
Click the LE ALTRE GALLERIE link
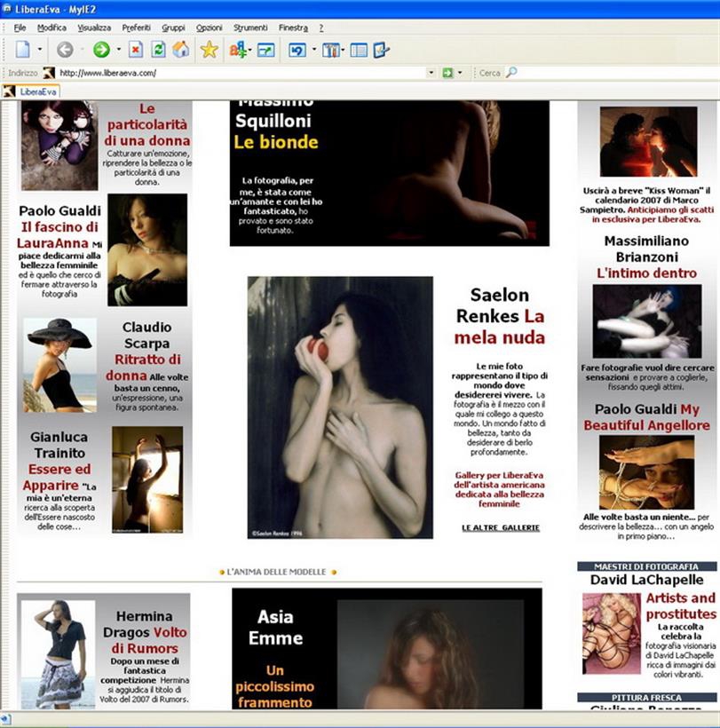(x=500, y=527)
